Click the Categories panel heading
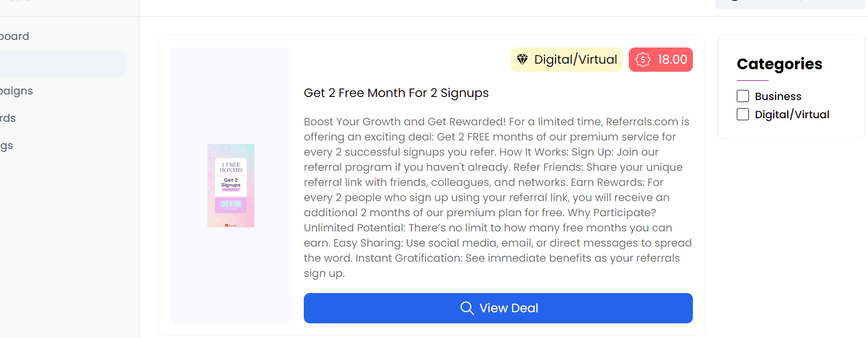 point(779,64)
